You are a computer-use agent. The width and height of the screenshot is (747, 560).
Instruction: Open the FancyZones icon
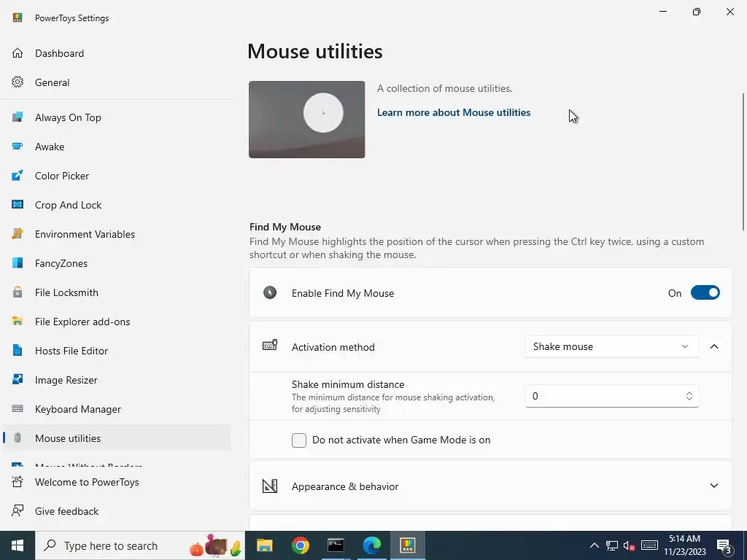18,262
